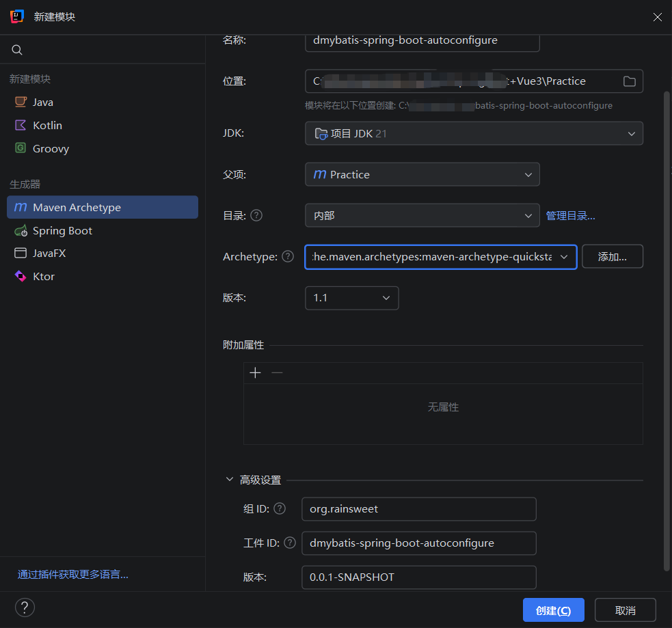Click the IntelliJ IDEA logo icon
The height and width of the screenshot is (628, 672).
pos(16,16)
